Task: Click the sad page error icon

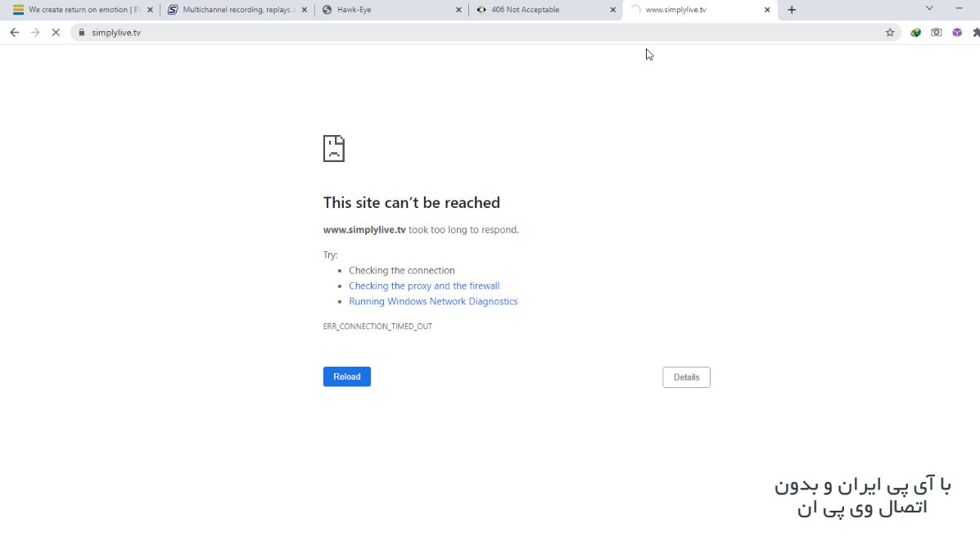Action: coord(334,149)
